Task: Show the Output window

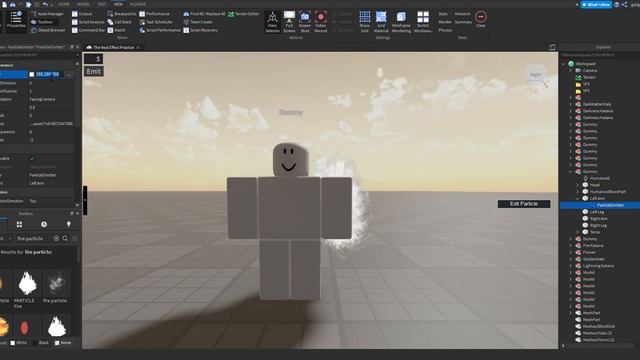Action: click(82, 14)
